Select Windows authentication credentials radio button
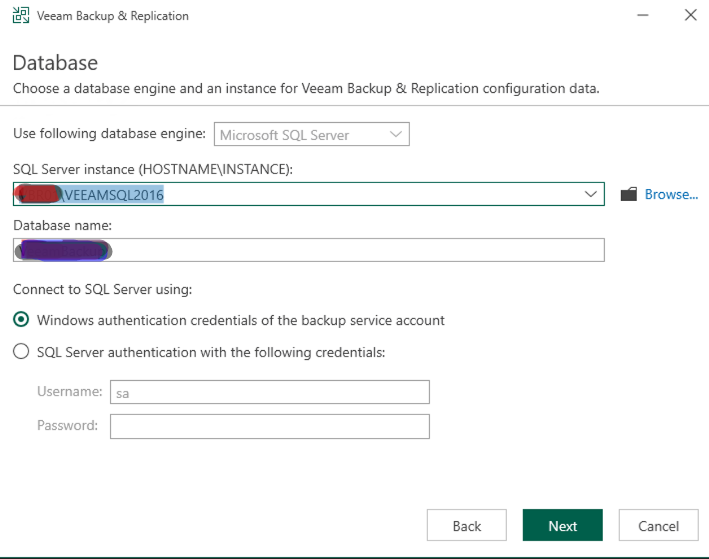709x559 pixels. coord(21,320)
